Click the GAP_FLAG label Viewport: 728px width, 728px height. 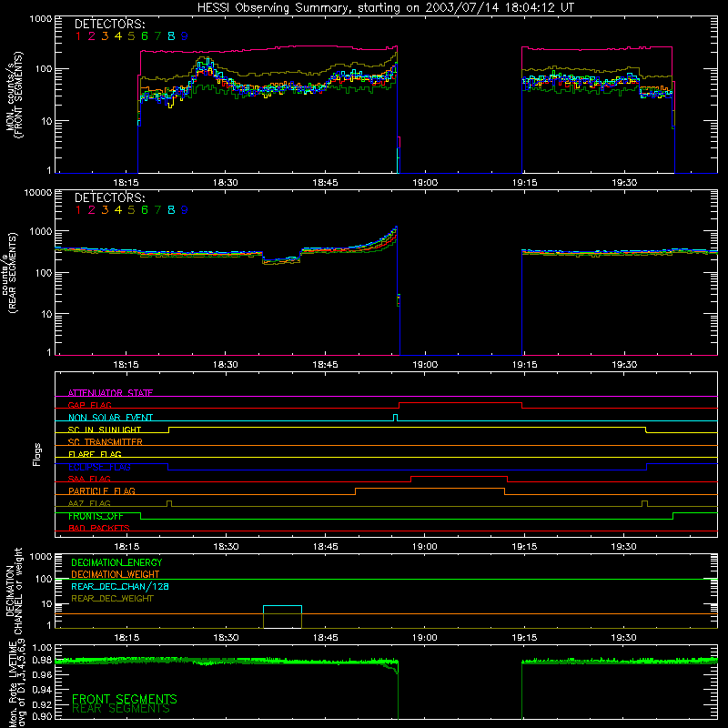89,405
